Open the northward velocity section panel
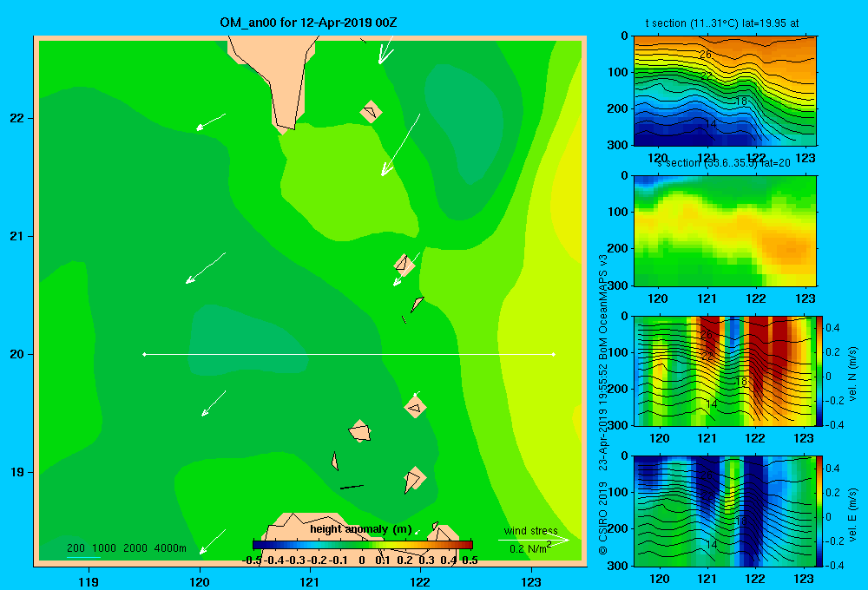The image size is (868, 590). pyautogui.click(x=725, y=370)
